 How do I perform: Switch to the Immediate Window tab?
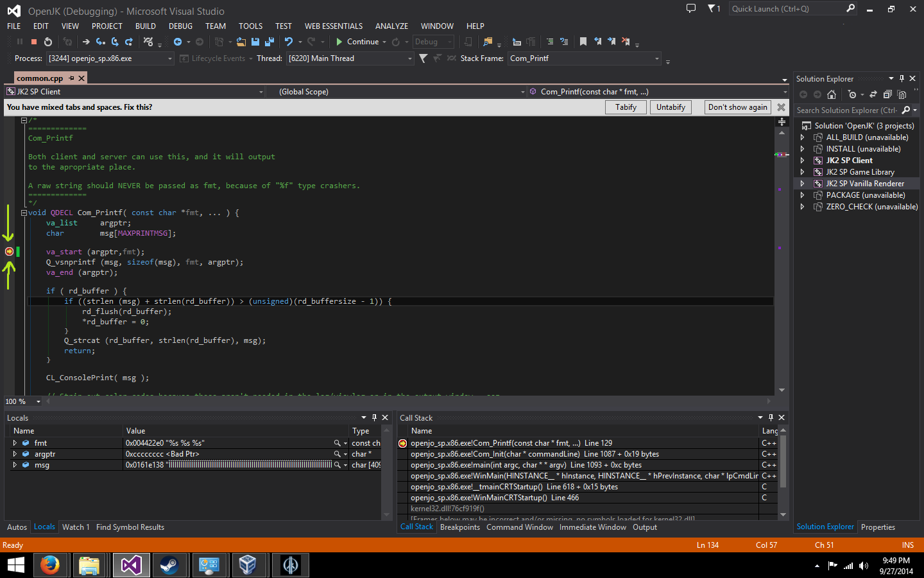[593, 527]
